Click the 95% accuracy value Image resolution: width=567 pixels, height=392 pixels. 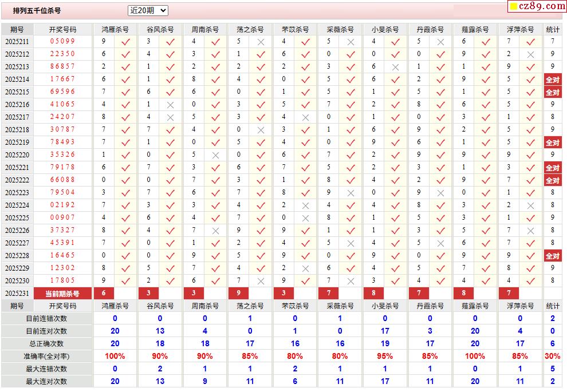[385, 356]
